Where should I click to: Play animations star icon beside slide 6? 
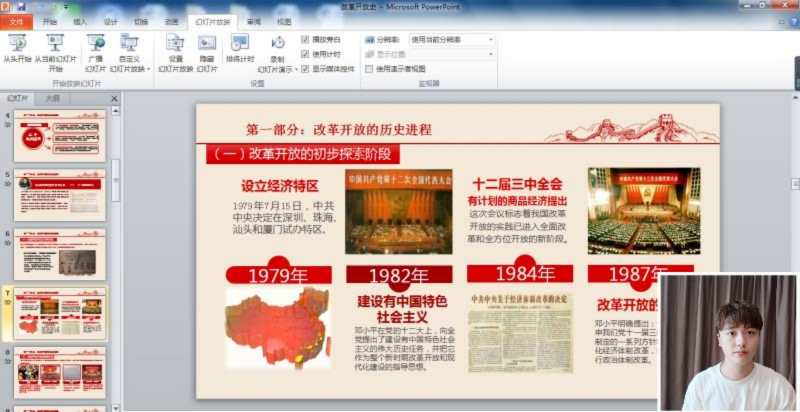click(8, 243)
